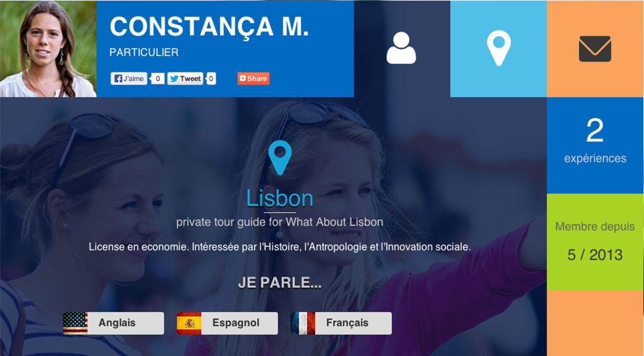Click the location pin tile in header
This screenshot has width=644, height=356.
tap(498, 48)
